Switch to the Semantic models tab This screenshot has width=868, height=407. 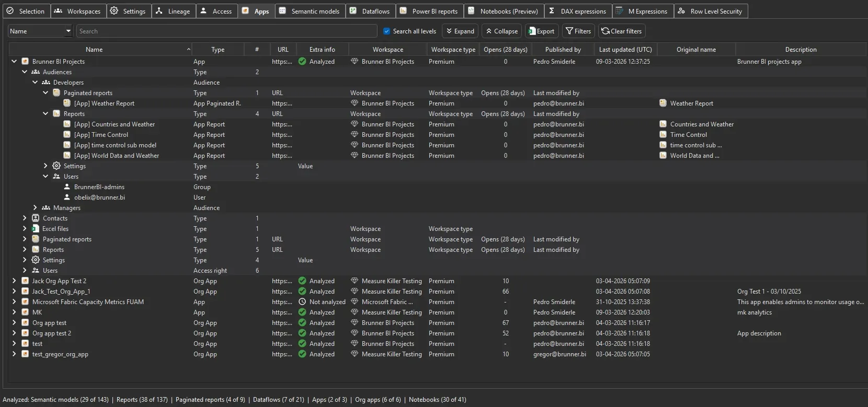310,11
